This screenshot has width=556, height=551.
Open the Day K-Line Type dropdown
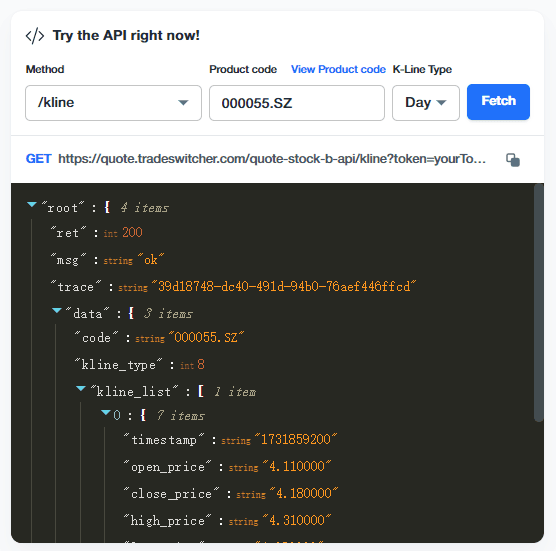(426, 103)
